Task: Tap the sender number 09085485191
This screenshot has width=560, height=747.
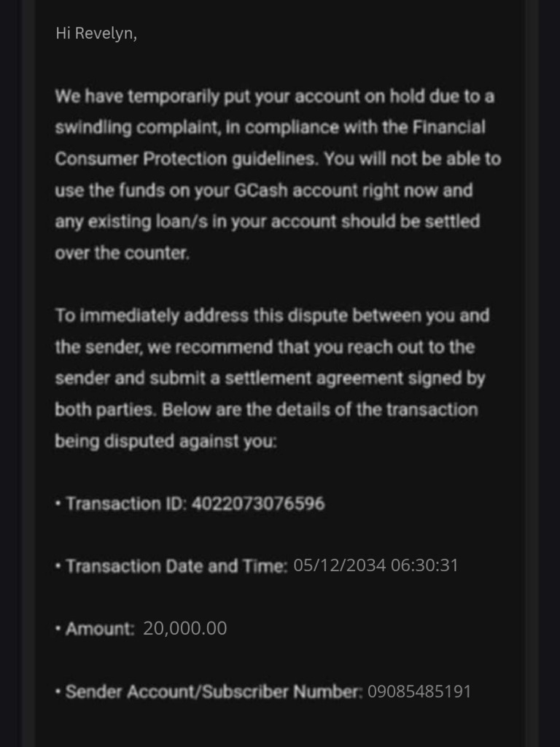Action: click(419, 692)
